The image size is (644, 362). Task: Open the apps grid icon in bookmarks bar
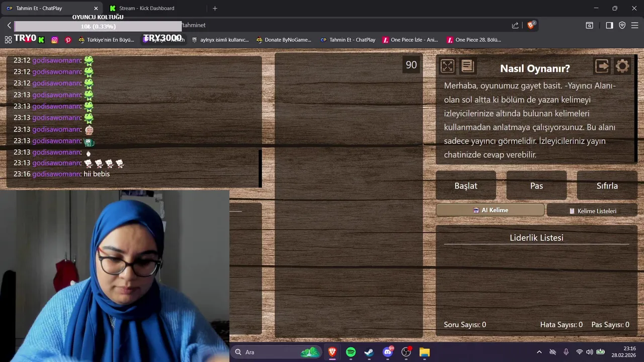8,40
